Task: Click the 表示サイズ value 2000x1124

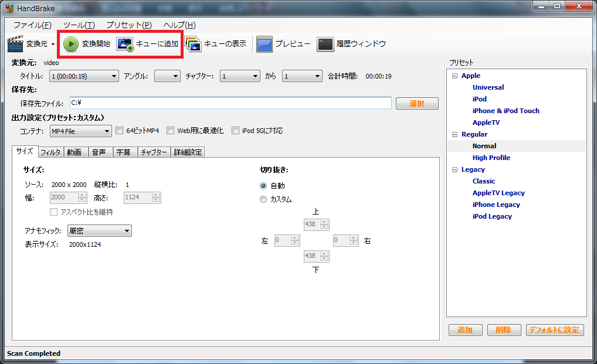Action: point(85,244)
